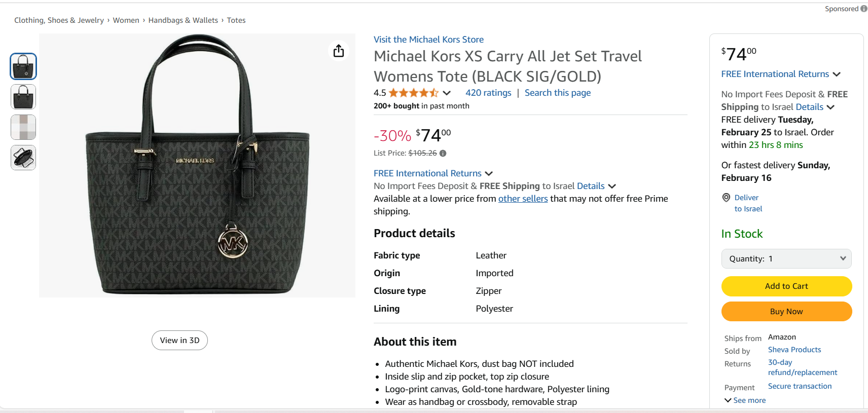Open View in 3D
Screen dimensions: 868x413
point(179,341)
